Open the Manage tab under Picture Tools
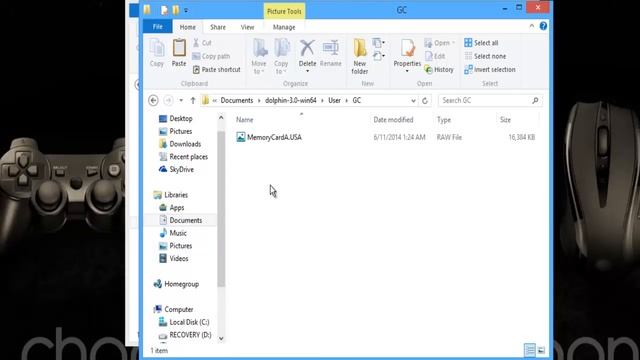 [284, 27]
